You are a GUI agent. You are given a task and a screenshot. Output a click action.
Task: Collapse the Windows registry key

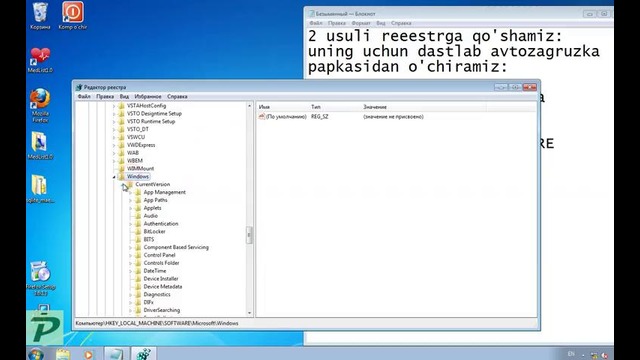tap(114, 177)
